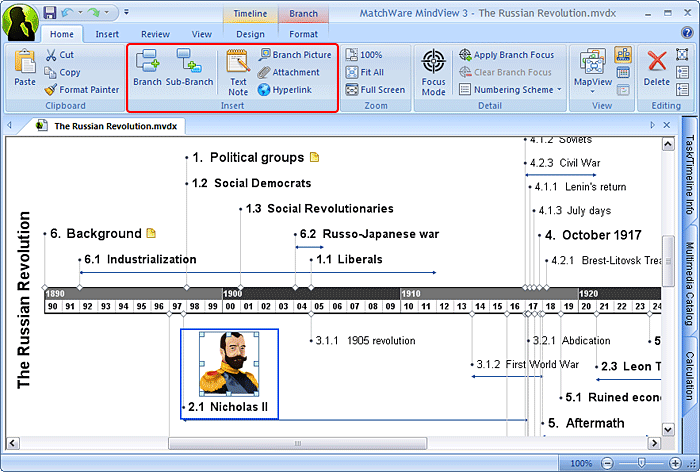Screen dimensions: 700x472
Task: Click the vertical scrollbar up arrow
Action: click(668, 144)
